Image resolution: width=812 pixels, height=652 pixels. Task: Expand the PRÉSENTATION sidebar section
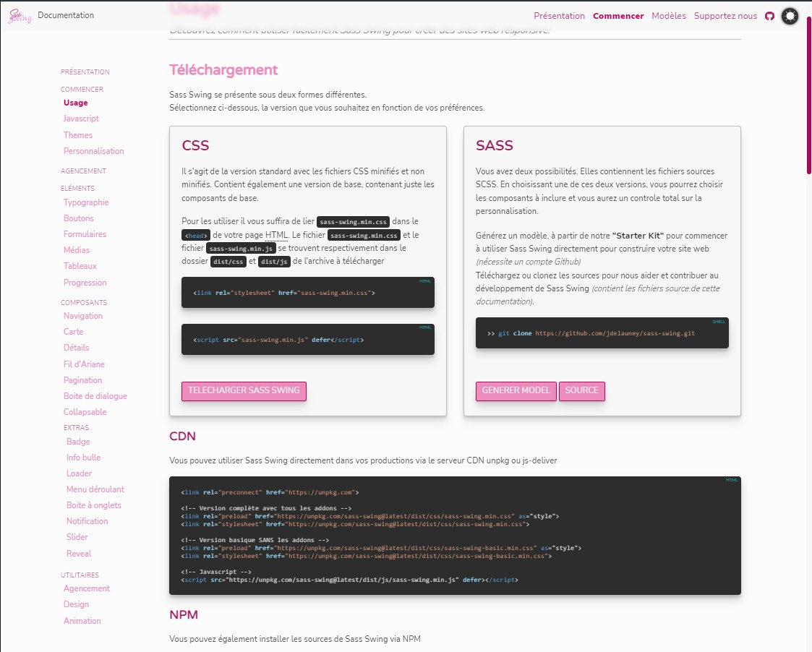click(x=85, y=72)
